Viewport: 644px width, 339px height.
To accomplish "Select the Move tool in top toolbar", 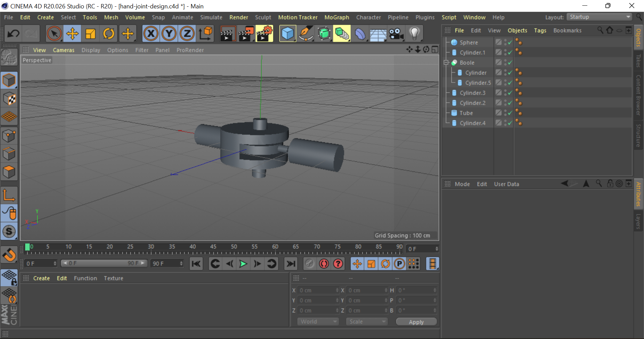I will (72, 34).
